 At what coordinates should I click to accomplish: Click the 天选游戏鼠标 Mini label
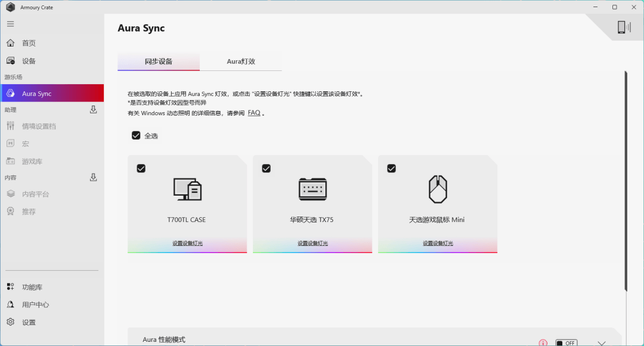436,220
